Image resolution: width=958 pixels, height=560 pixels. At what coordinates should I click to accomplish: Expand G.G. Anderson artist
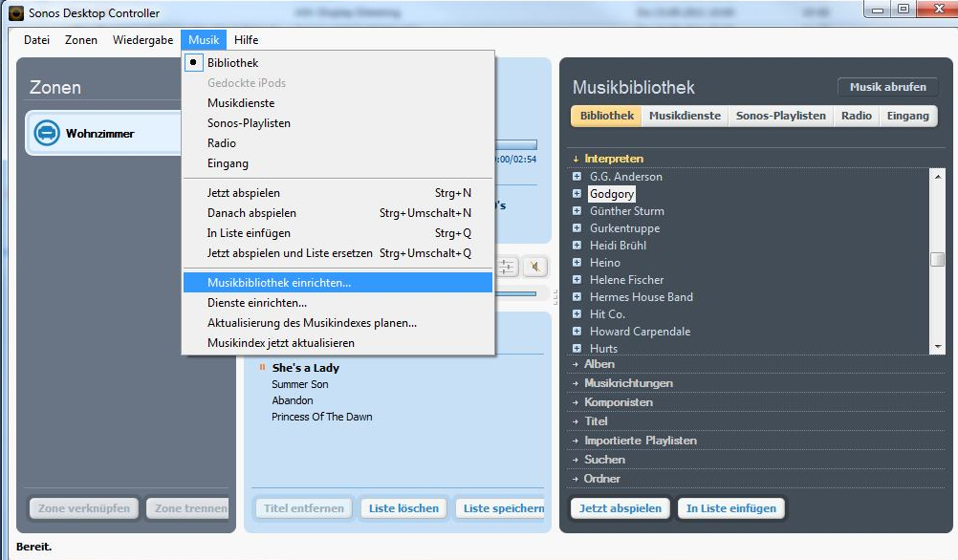(577, 177)
